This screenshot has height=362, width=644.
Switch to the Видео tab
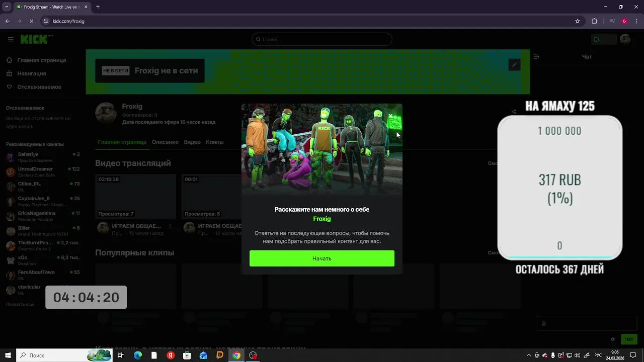tap(192, 142)
